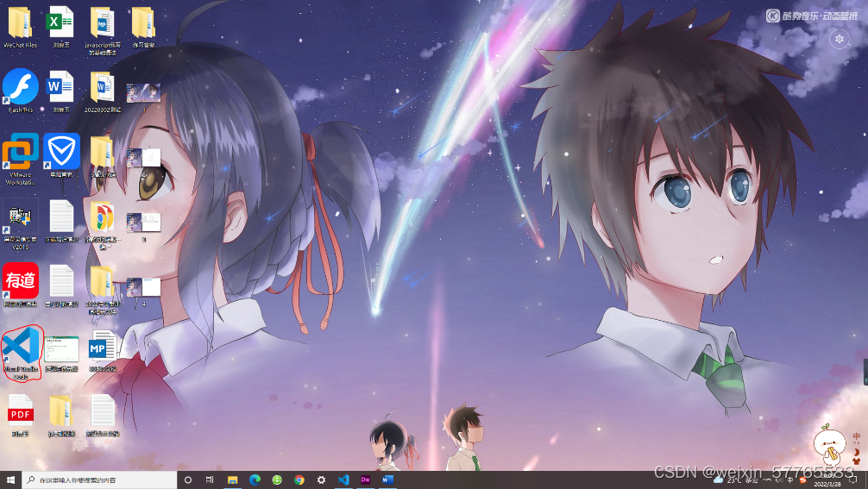The width and height of the screenshot is (868, 489).
Task: Open the shirt skin icon on mascot bar
Action: point(857,461)
